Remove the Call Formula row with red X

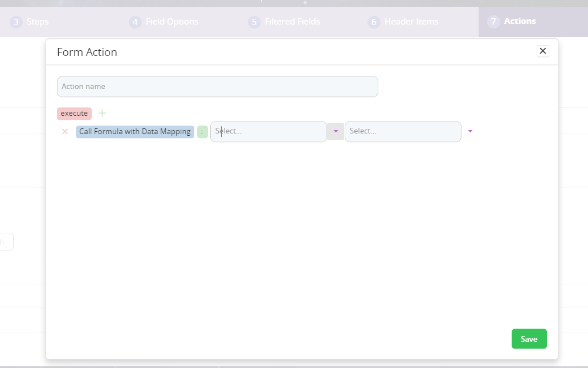[64, 132]
